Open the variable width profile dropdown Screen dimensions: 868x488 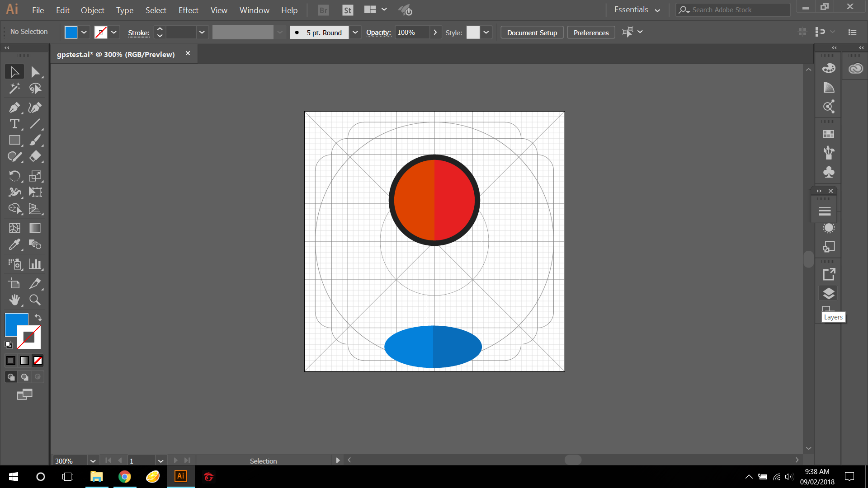click(x=280, y=32)
